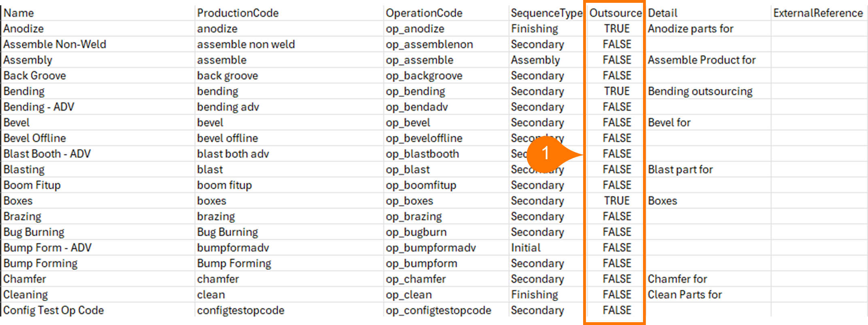This screenshot has width=868, height=325.
Task: Select the 'Bending outsourcing' detail cell
Action: tap(700, 91)
